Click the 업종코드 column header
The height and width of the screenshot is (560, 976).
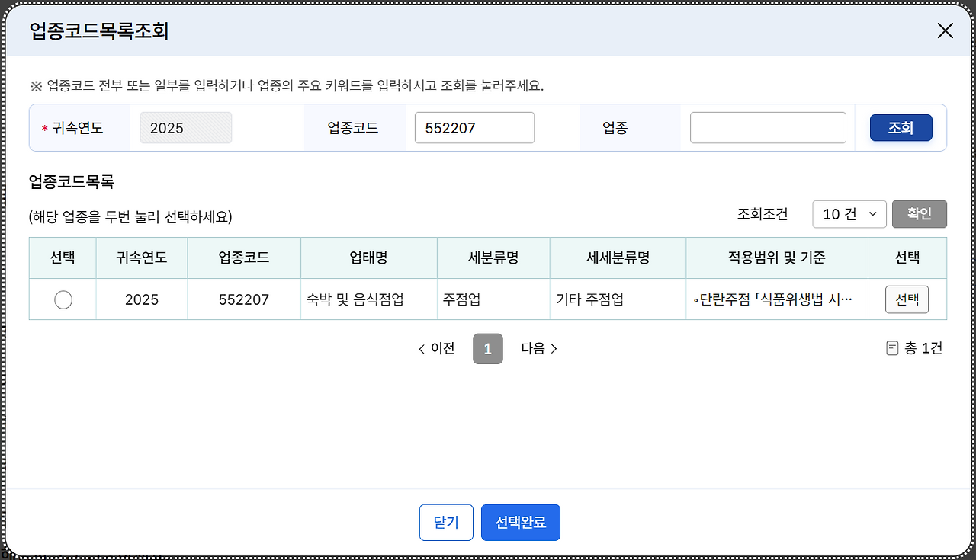click(244, 258)
